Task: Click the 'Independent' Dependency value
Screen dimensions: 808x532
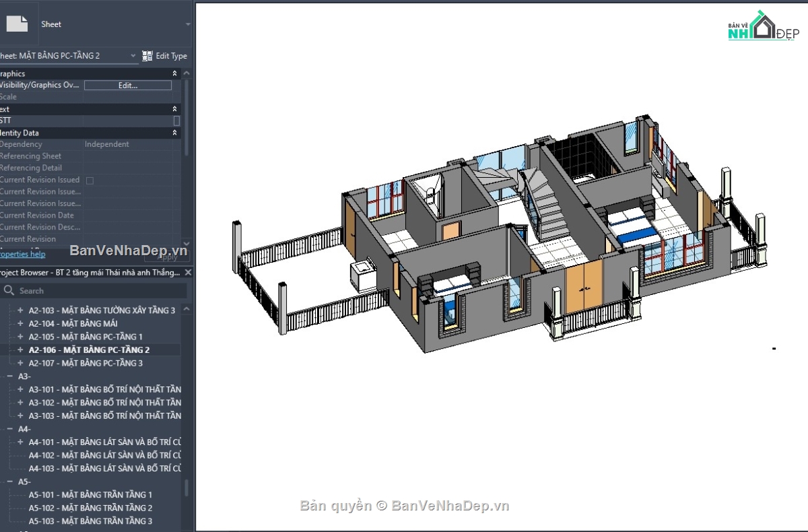Action: pos(106,144)
